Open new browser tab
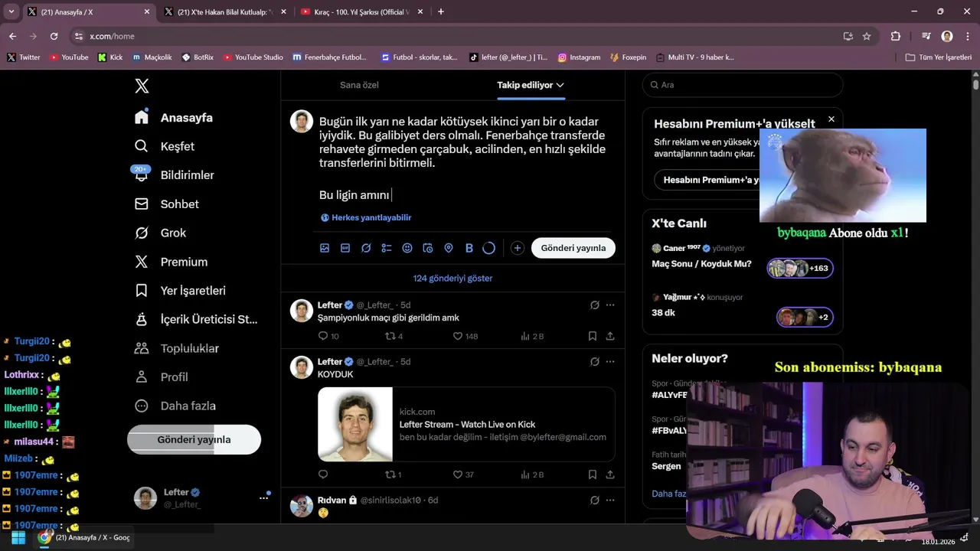980x551 pixels. point(441,11)
